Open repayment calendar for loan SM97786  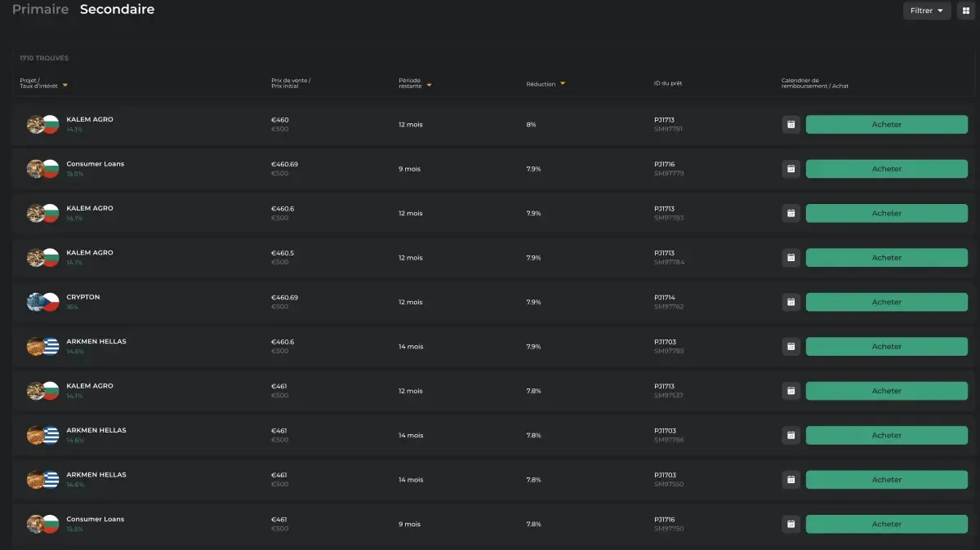[x=791, y=435]
